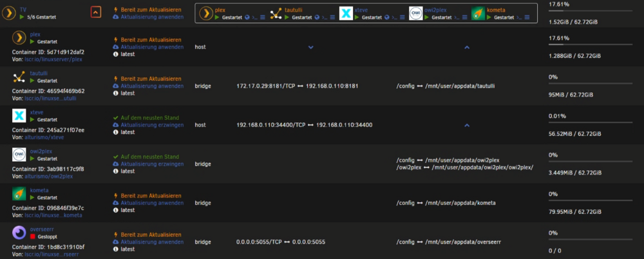Click the overseerr port mapping 0.0.0.0:5055/TCP
Viewport: 644px width, 259px height.
coord(260,242)
